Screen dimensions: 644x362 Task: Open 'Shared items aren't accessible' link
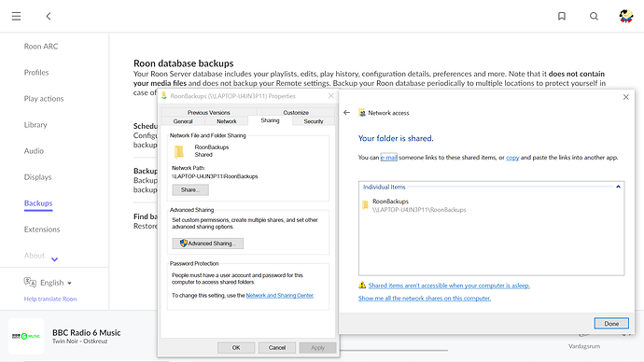click(x=449, y=285)
